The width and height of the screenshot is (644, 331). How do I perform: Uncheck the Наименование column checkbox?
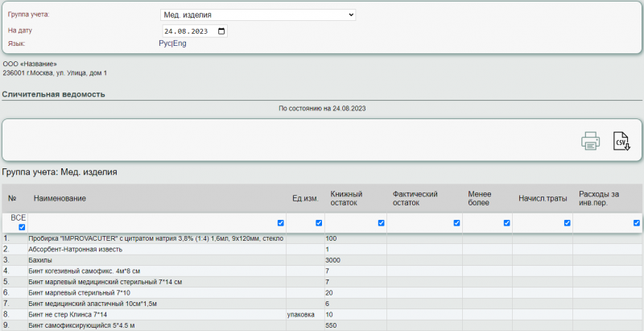(x=280, y=223)
